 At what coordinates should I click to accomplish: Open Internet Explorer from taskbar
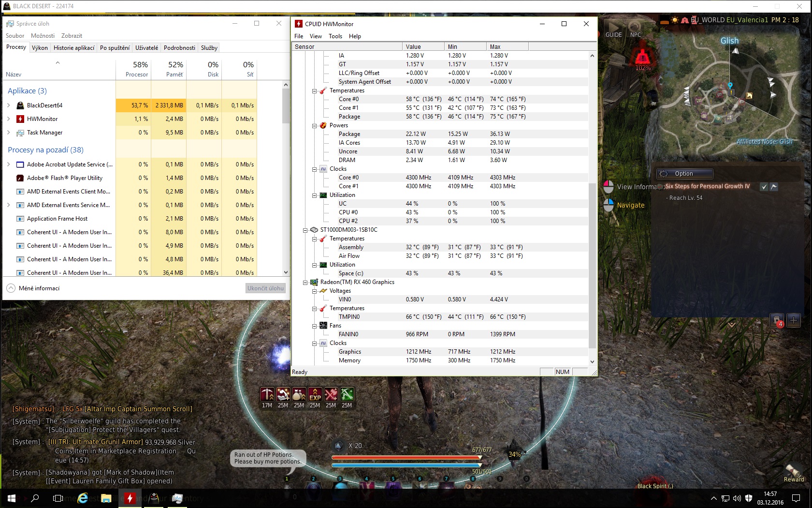[83, 498]
